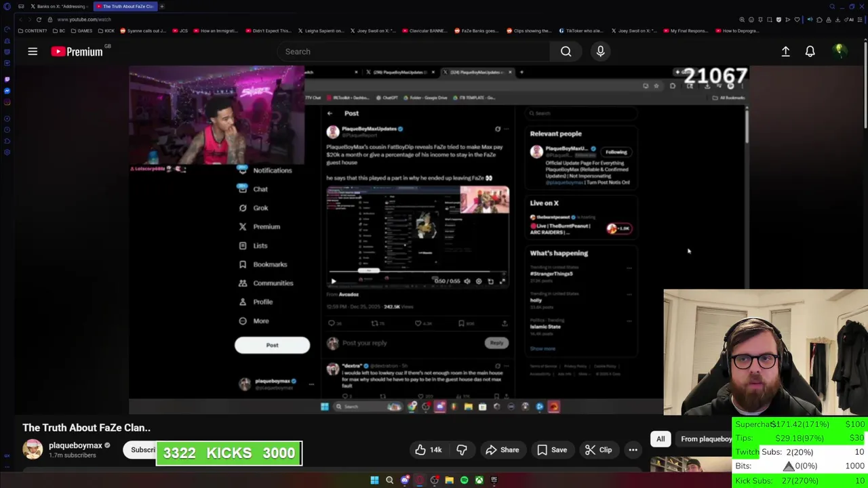Open the TikToker who alle... bookmark
This screenshot has height=488, width=868.
(581, 30)
